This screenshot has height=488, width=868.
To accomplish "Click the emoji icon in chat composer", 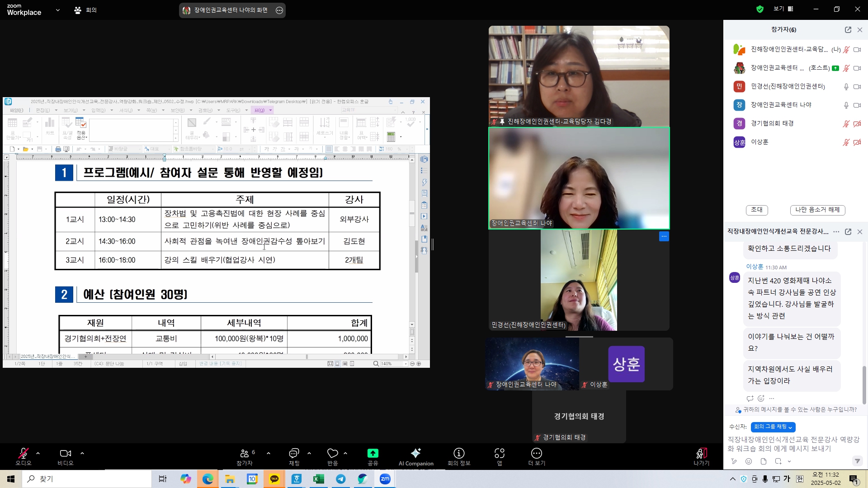I will tap(749, 461).
